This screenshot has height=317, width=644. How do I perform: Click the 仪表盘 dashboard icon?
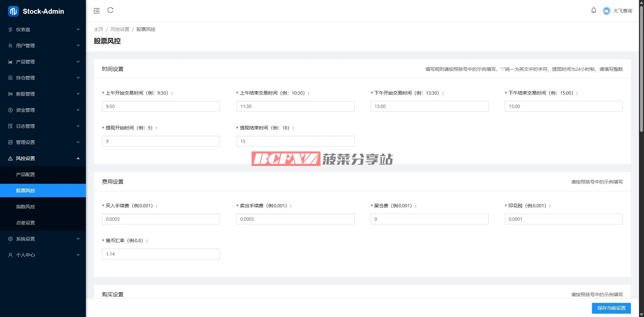[x=10, y=30]
